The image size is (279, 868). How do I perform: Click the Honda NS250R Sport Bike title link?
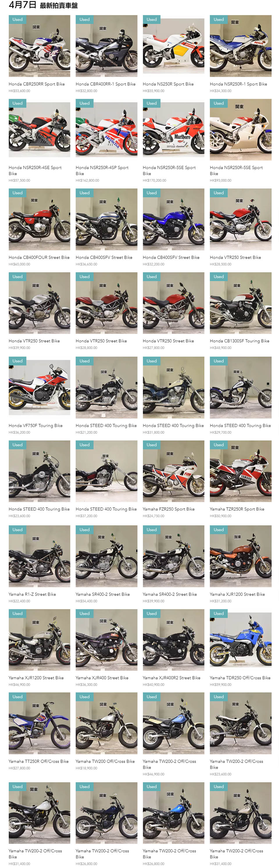(168, 84)
